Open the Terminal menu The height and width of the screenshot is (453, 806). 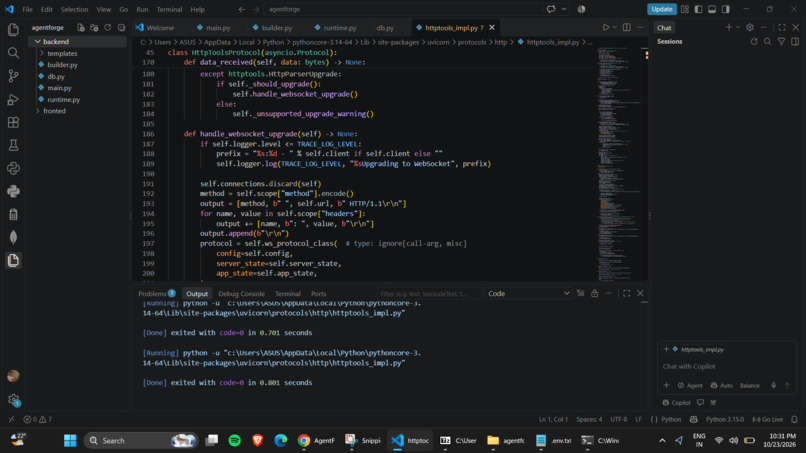[x=169, y=9]
